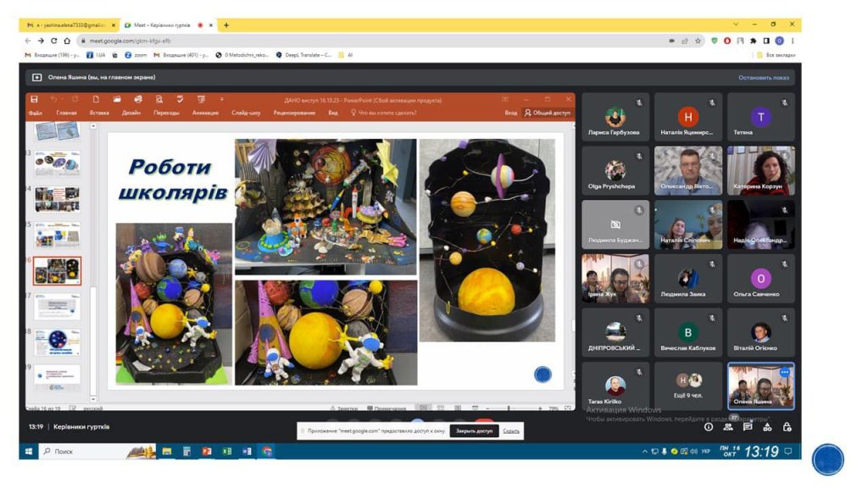
Task: Select slide 3 thumbnail in slide panel
Action: (x=58, y=164)
